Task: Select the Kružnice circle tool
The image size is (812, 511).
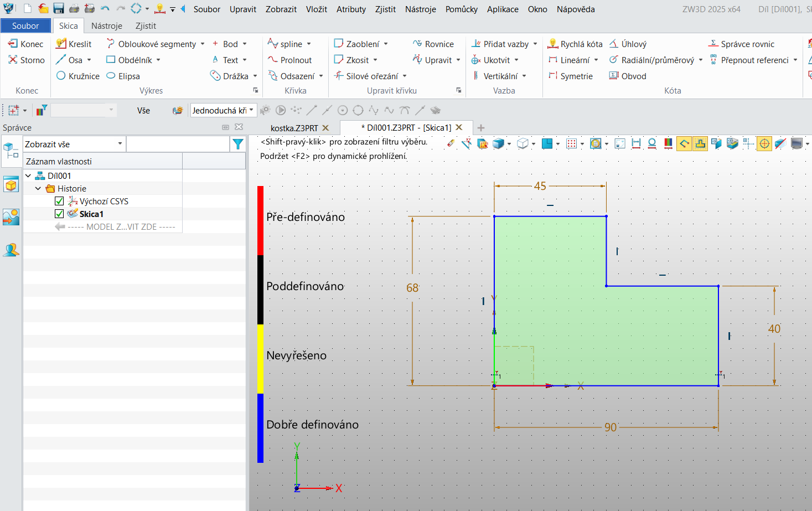Action: tap(78, 76)
